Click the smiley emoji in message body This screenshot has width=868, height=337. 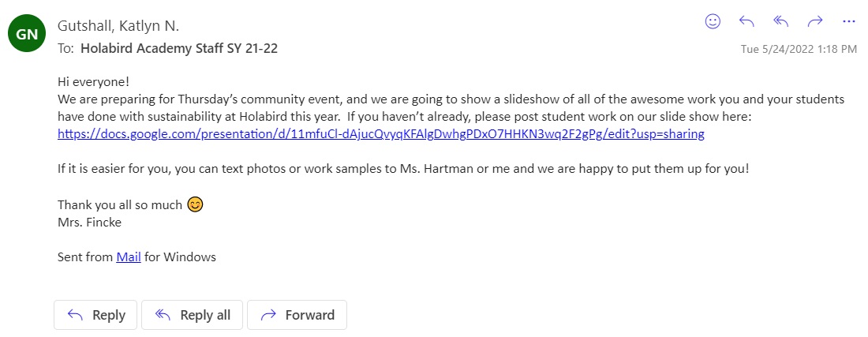coord(195,205)
